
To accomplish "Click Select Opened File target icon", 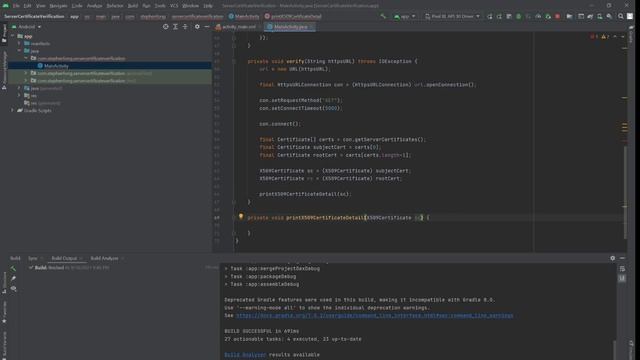I will [165, 27].
